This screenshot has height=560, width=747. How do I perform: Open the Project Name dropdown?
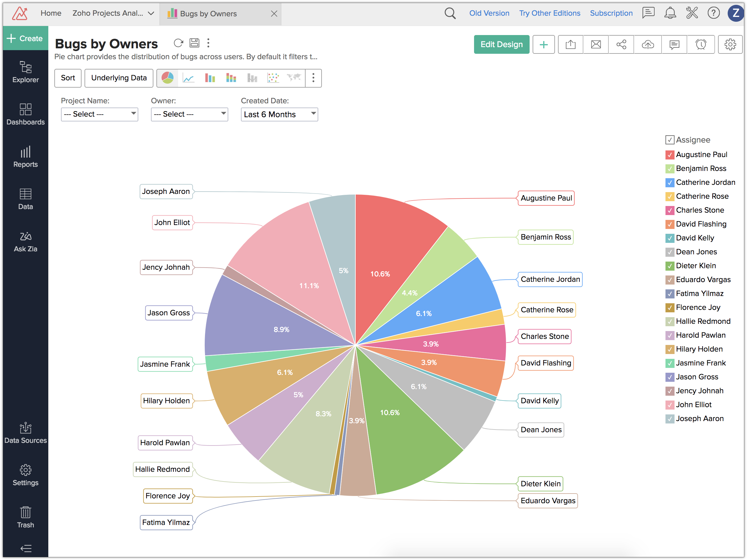coord(100,114)
